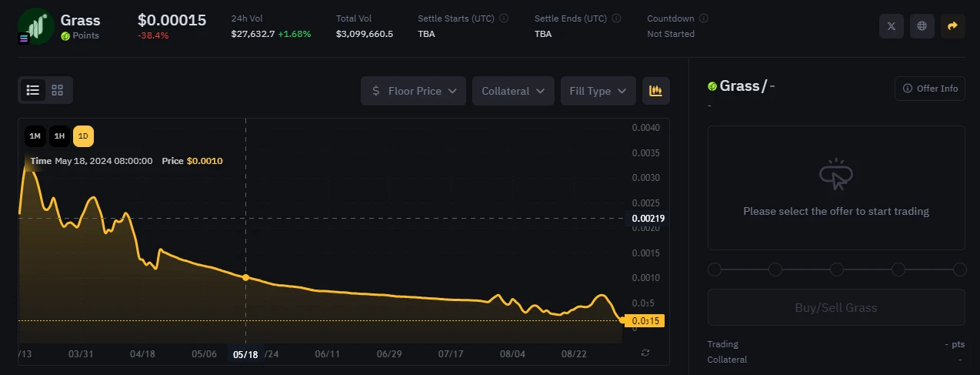Click the Countdown info icon
This screenshot has width=980, height=375.
coord(704,18)
